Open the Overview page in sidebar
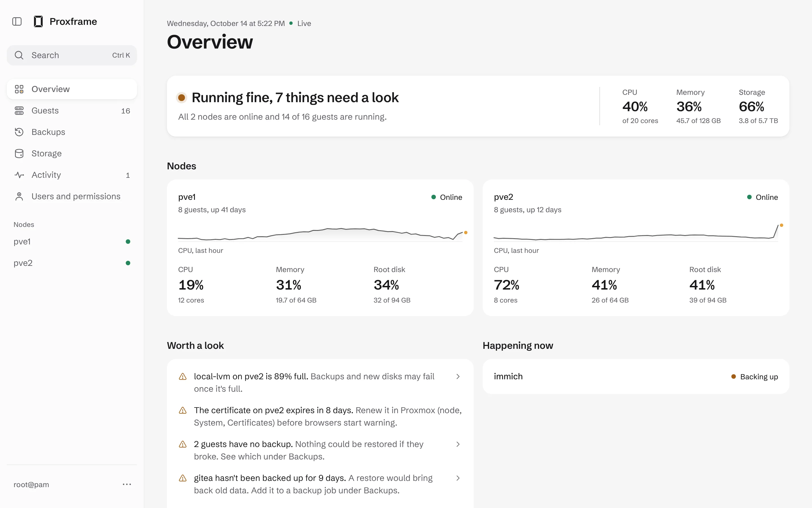 coord(72,89)
